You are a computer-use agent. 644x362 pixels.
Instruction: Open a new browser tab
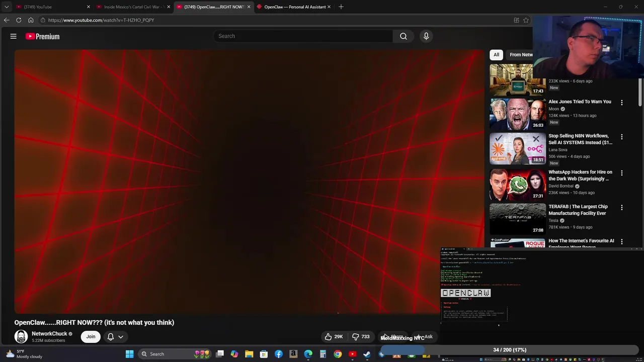341,7
